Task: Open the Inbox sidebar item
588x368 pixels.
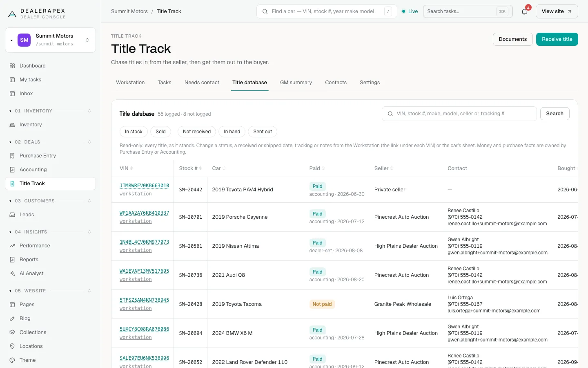Action: [50, 94]
